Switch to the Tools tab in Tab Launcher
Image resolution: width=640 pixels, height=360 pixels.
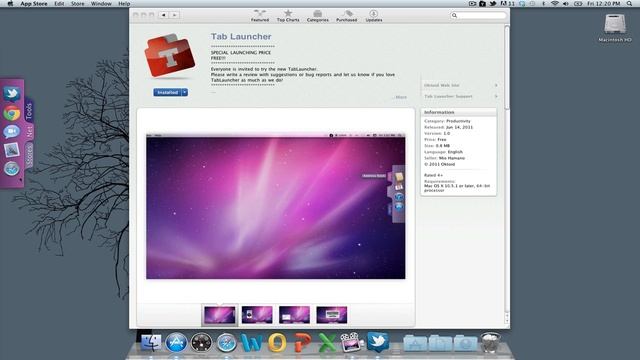[29, 111]
